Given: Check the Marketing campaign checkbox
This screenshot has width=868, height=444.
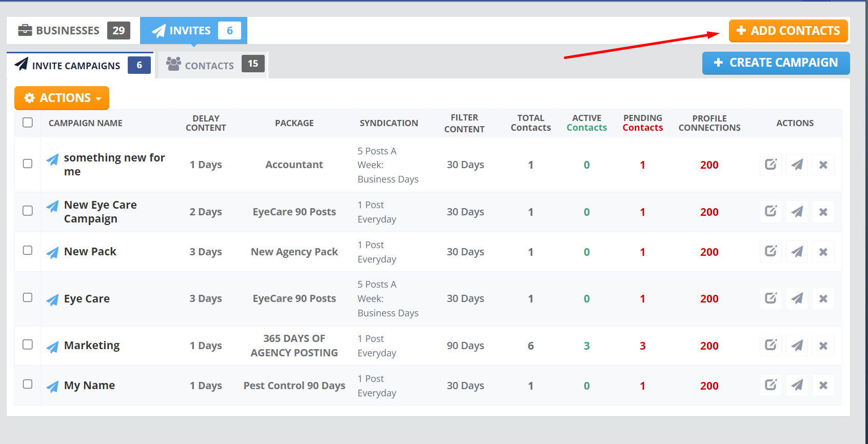Looking at the screenshot, I should point(28,345).
